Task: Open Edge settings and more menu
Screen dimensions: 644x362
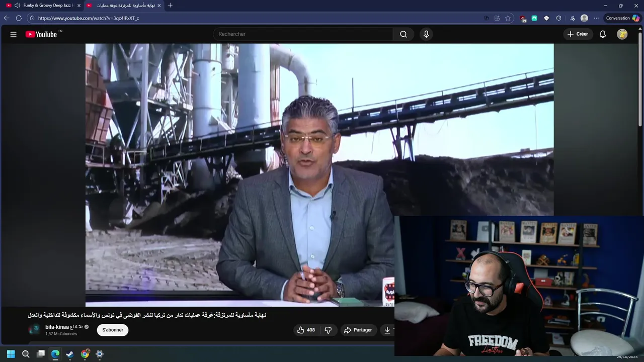Action: 596,18
